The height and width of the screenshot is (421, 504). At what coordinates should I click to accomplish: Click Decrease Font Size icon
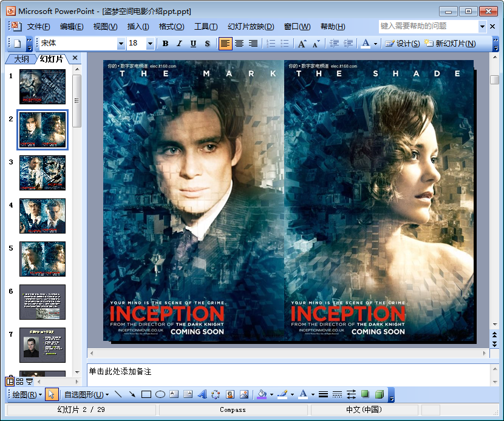[316, 43]
